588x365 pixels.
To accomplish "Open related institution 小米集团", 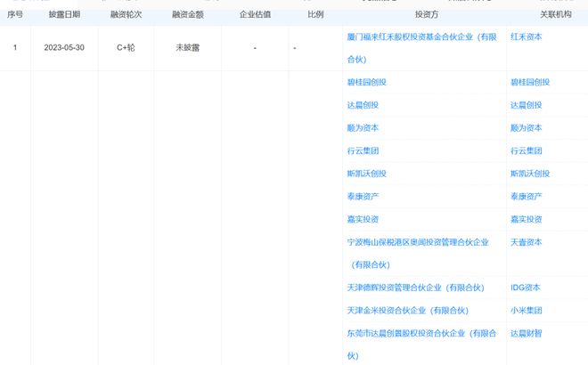I will (x=527, y=311).
